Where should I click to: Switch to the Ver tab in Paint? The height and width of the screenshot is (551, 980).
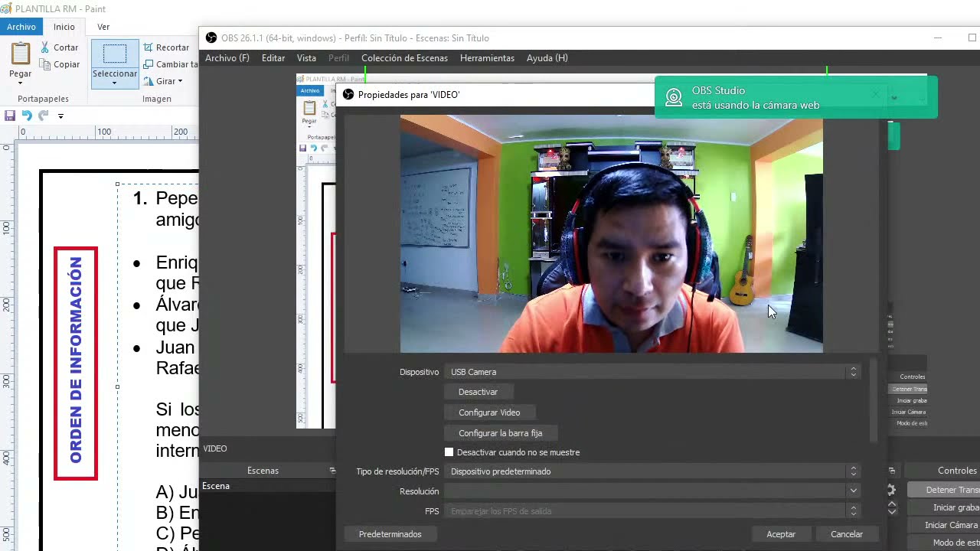103,27
